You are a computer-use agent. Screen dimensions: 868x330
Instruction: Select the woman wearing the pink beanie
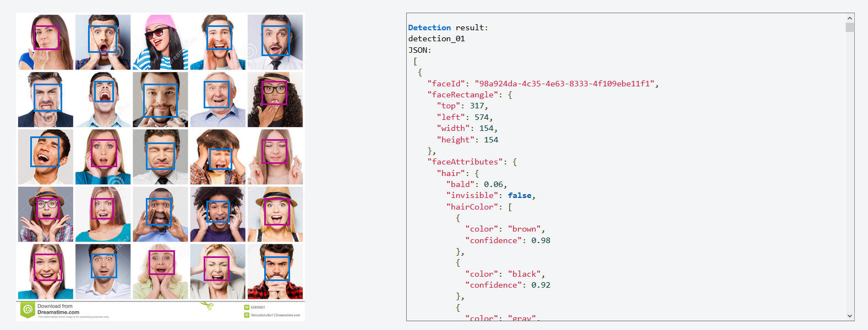tap(160, 42)
